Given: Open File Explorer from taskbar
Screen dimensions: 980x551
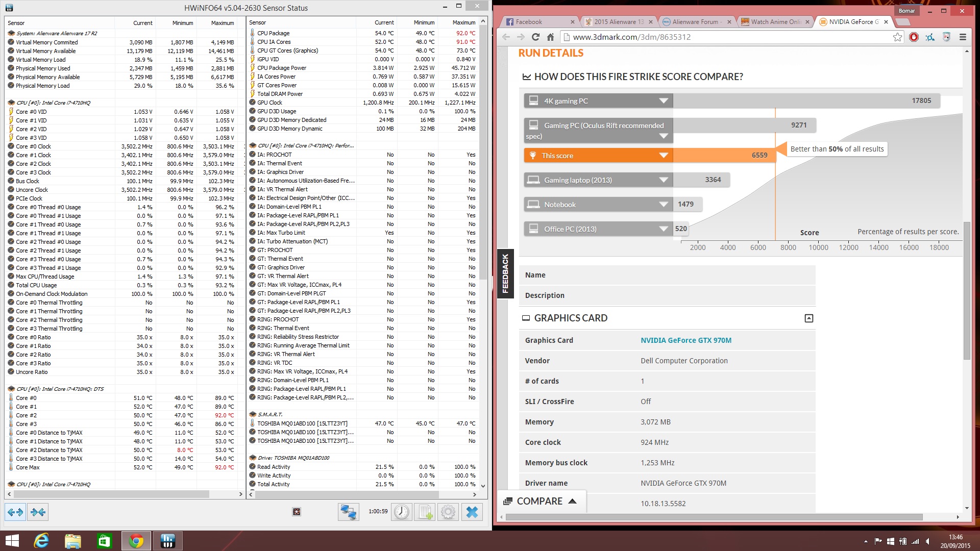Looking at the screenshot, I should click(x=73, y=541).
